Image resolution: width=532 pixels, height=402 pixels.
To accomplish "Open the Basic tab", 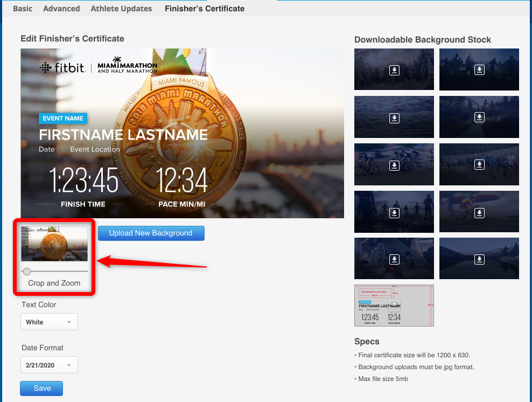I will [23, 9].
